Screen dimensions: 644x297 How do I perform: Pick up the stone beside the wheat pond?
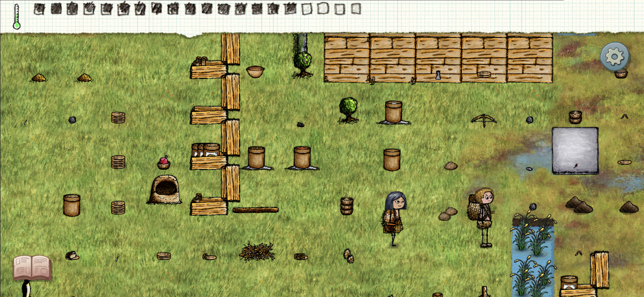click(x=532, y=206)
